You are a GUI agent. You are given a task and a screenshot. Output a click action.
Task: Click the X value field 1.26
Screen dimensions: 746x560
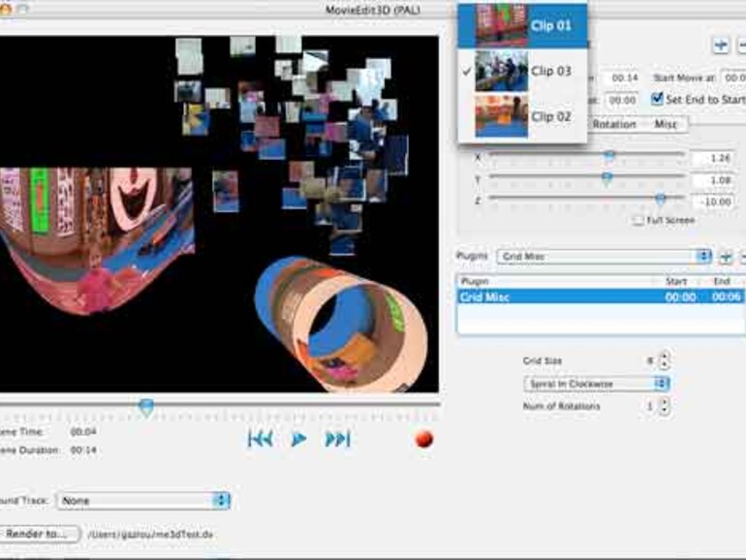714,158
